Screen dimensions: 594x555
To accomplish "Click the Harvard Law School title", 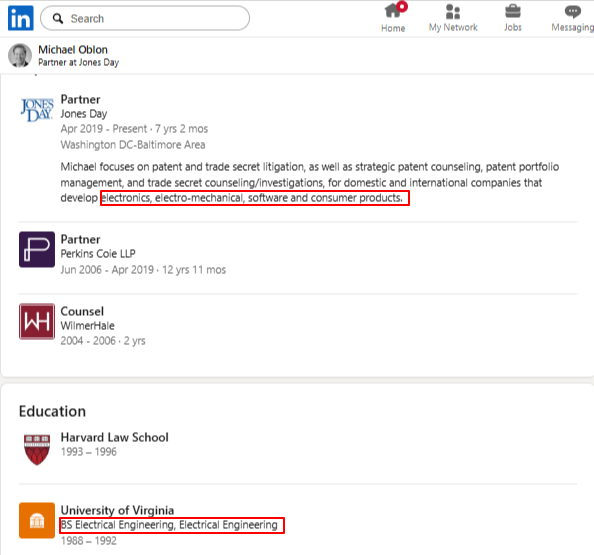I will 114,437.
